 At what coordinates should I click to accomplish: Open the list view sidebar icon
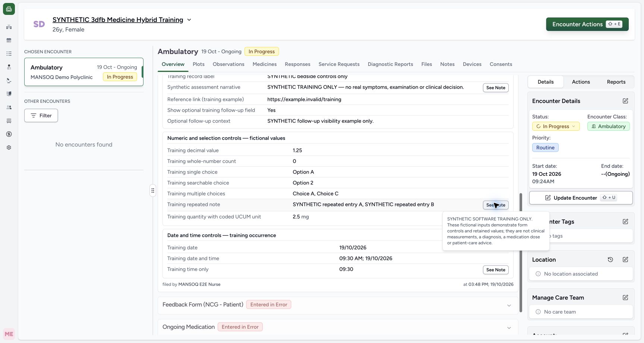click(x=9, y=54)
